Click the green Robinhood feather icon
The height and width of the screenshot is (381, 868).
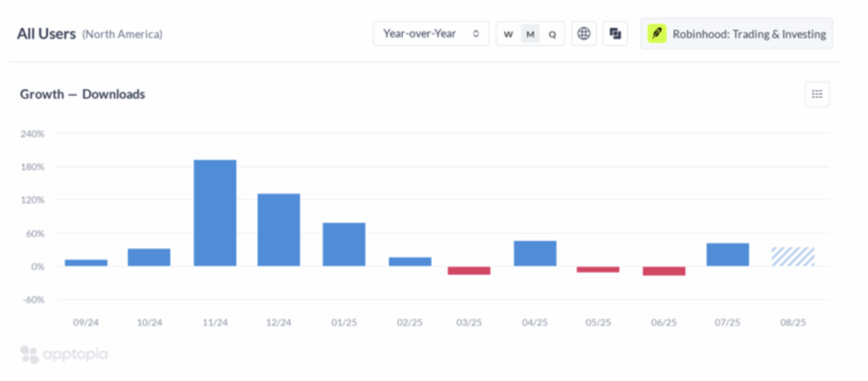tap(658, 34)
